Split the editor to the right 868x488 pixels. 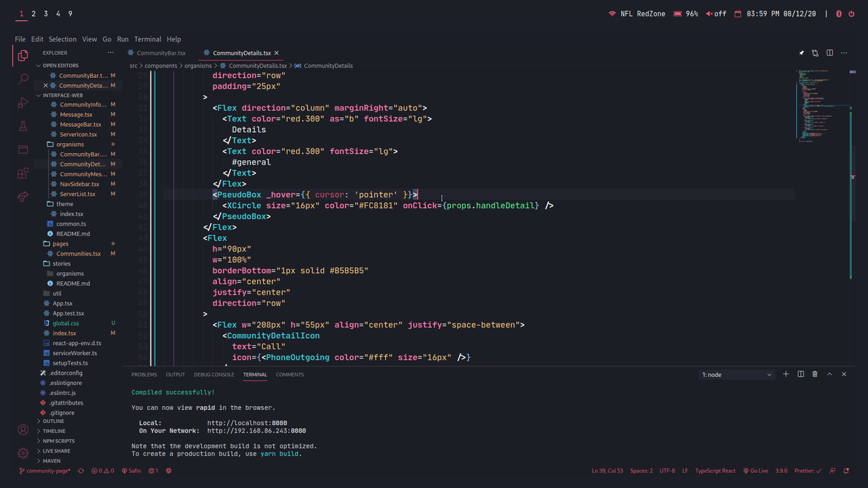(x=829, y=53)
